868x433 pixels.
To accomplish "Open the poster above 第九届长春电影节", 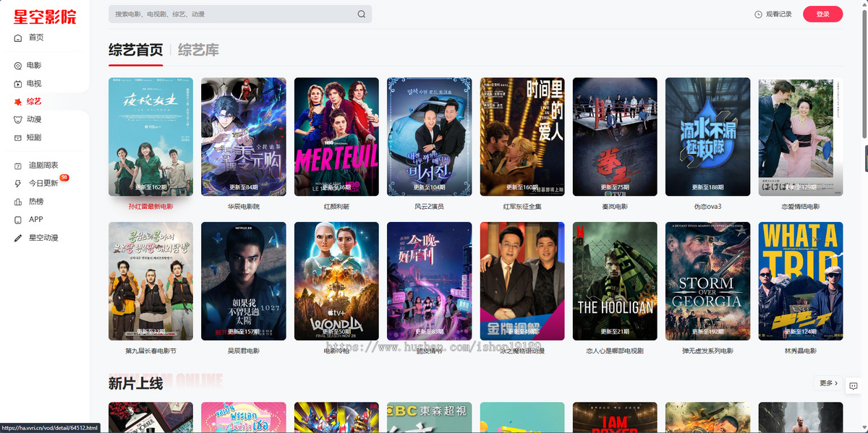I will (150, 281).
